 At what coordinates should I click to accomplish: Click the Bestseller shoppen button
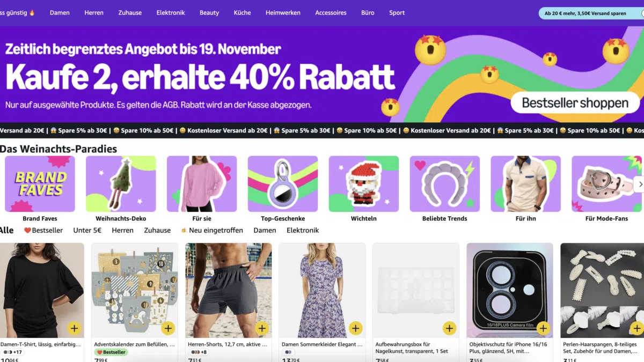(575, 102)
